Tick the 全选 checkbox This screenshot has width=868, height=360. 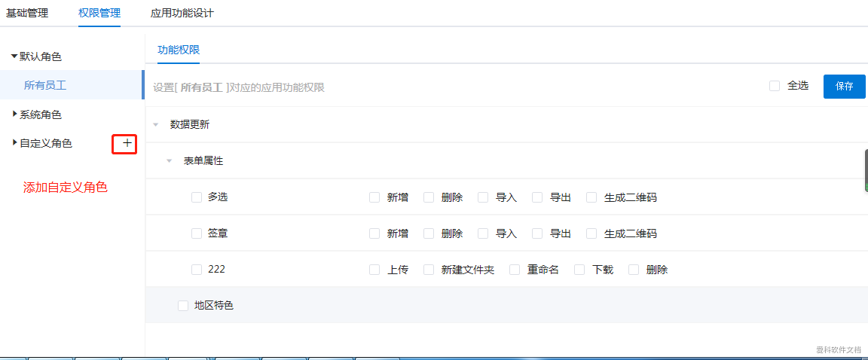pos(775,86)
